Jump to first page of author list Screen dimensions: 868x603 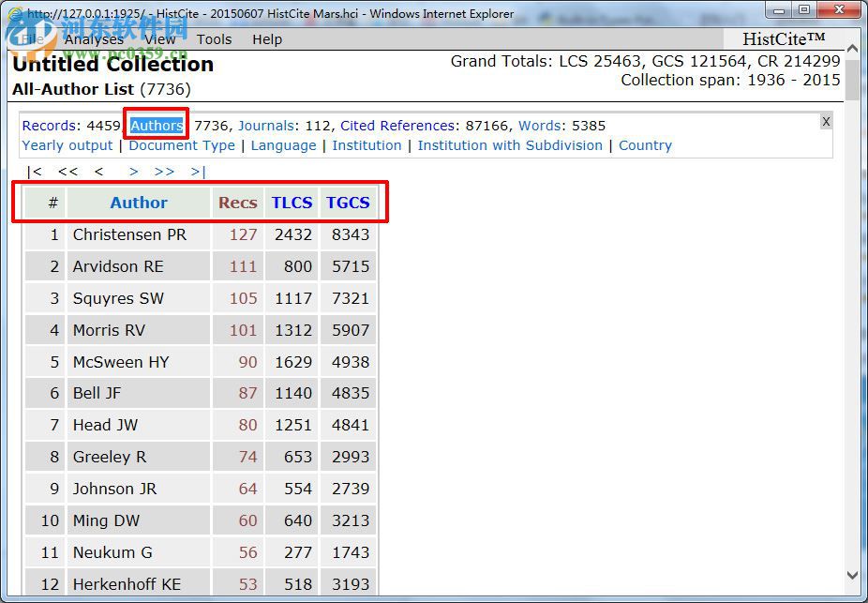pos(35,172)
